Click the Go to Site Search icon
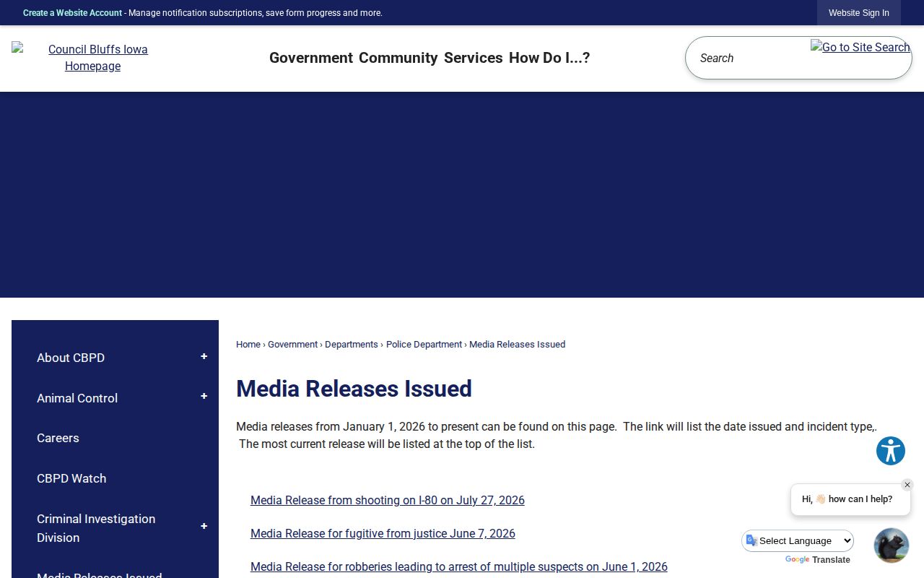This screenshot has height=578, width=924. (860, 48)
